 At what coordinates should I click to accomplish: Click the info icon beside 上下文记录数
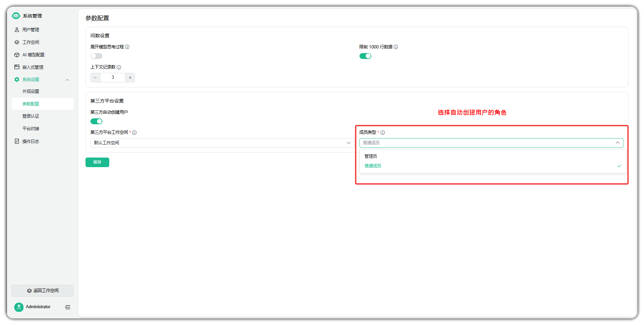(x=119, y=67)
